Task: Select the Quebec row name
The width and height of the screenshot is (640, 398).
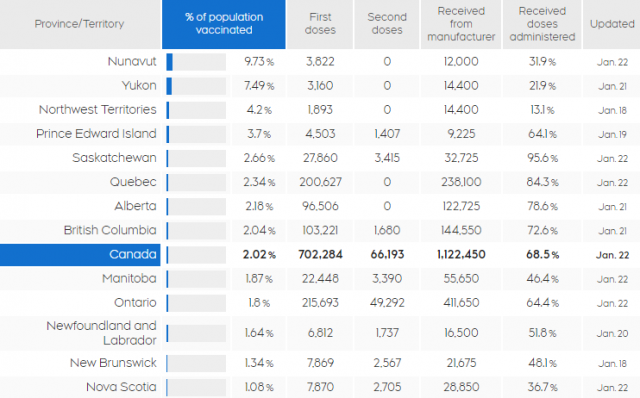Action: 133,182
